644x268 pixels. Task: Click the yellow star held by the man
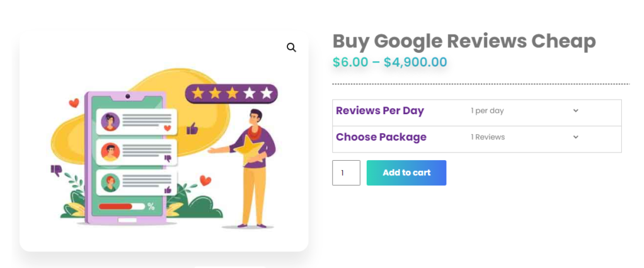tap(250, 150)
